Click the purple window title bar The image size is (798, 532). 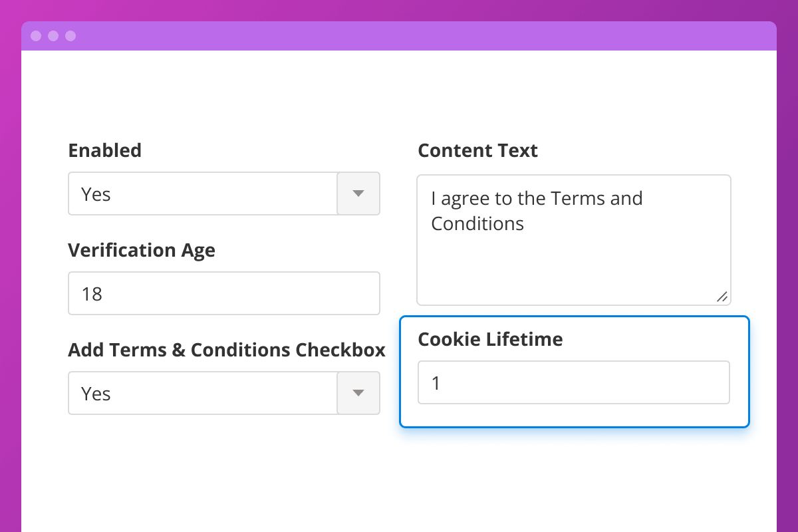399,36
